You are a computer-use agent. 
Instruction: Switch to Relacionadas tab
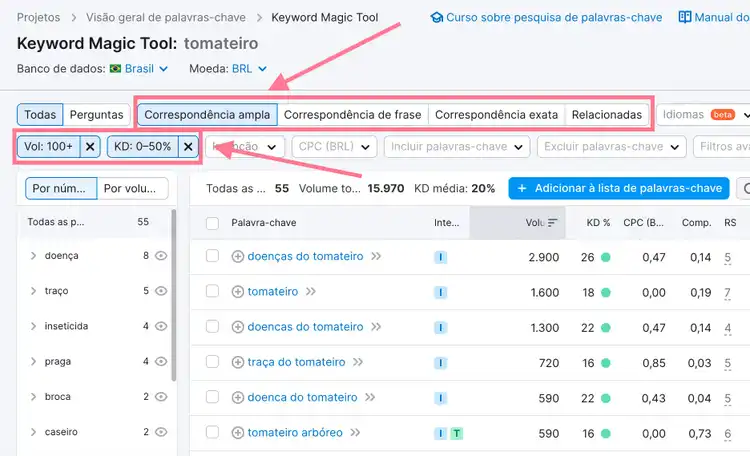pyautogui.click(x=607, y=115)
